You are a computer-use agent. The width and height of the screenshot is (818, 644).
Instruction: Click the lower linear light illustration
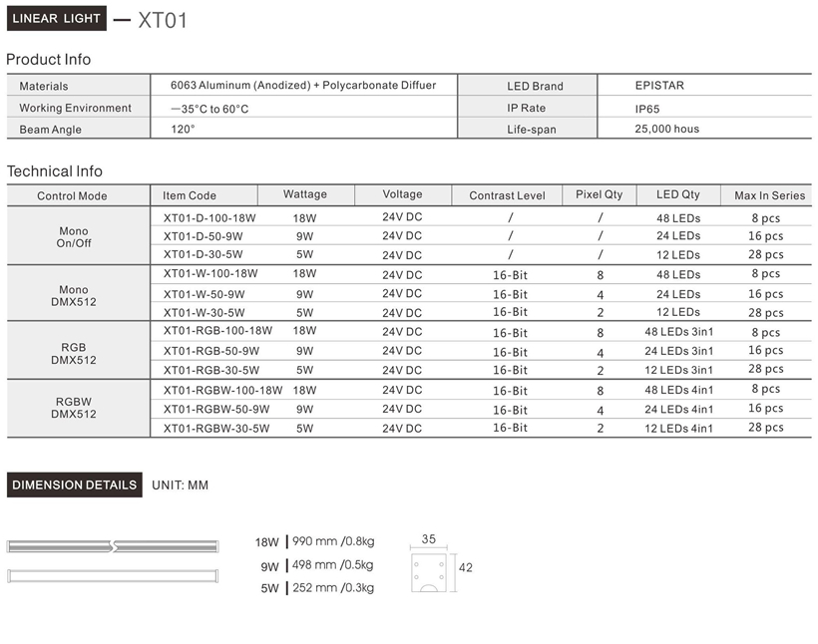coord(112,575)
